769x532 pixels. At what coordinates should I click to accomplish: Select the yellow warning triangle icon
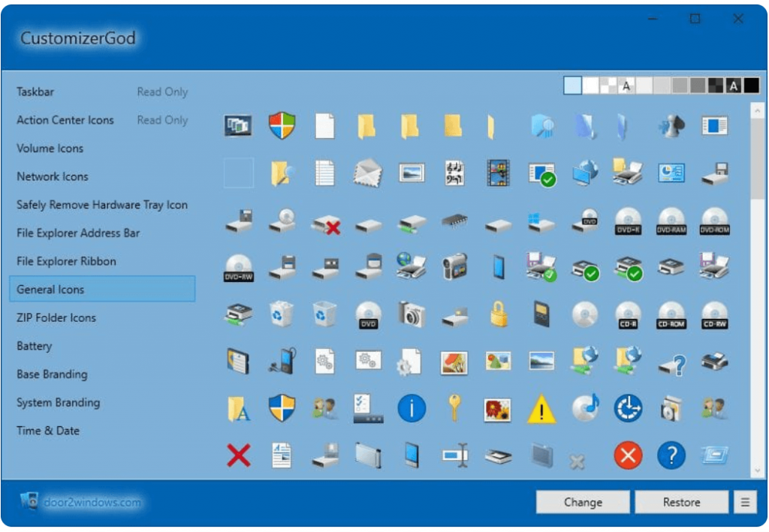tap(541, 409)
